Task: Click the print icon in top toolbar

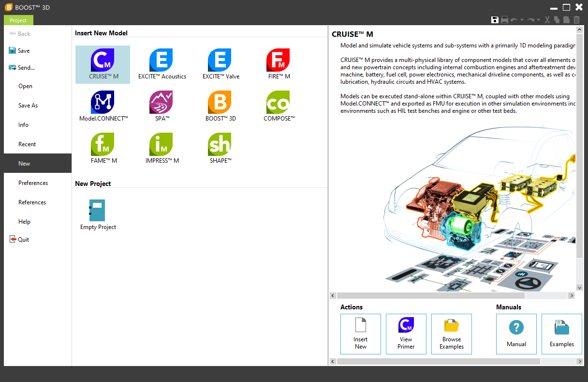Action: (504, 20)
